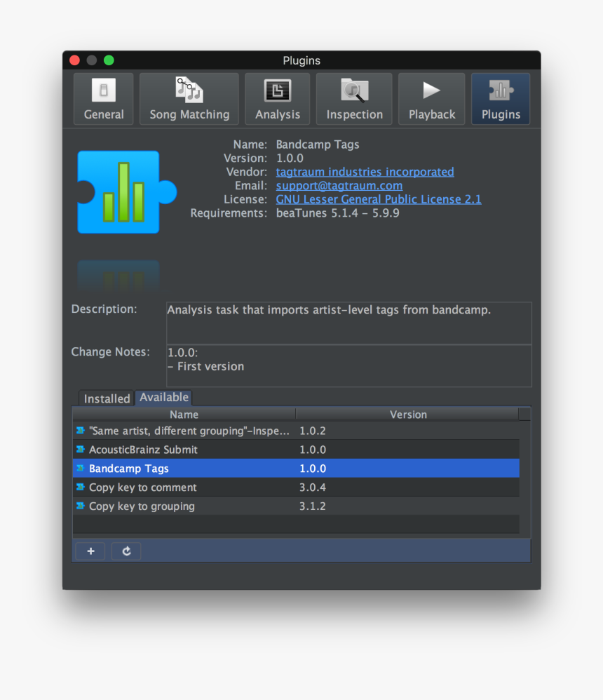Select the Copy key to grouping row
The image size is (603, 700).
pyautogui.click(x=296, y=506)
